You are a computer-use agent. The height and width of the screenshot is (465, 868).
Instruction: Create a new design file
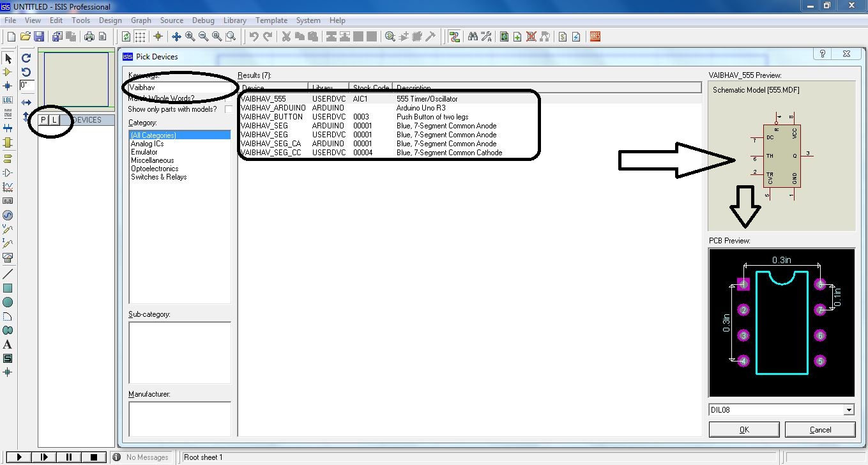11,36
